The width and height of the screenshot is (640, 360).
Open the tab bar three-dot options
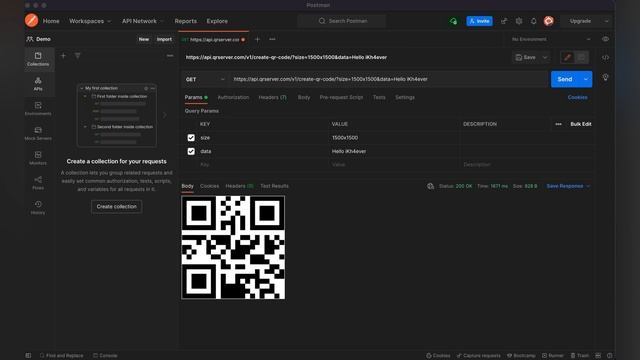[272, 39]
